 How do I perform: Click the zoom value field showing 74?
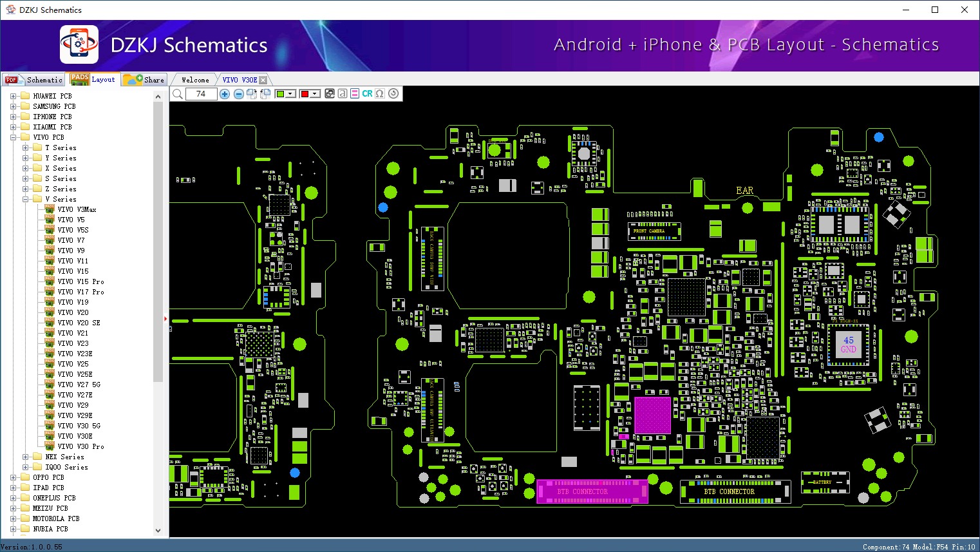(201, 94)
